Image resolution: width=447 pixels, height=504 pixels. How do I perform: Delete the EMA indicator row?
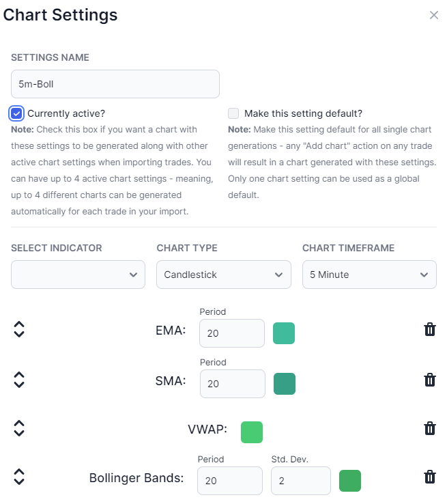(430, 329)
